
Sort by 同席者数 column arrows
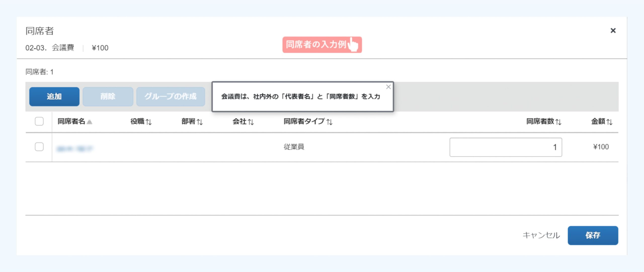click(558, 122)
